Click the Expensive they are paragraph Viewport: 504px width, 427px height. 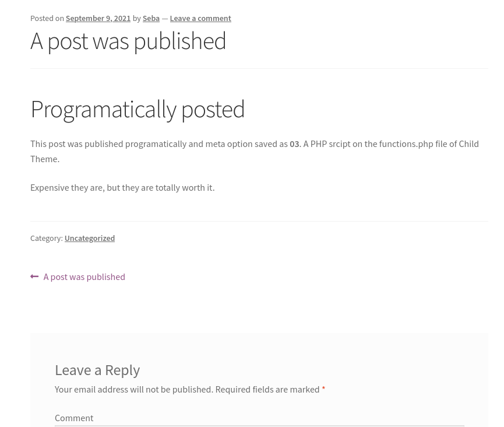(x=122, y=188)
